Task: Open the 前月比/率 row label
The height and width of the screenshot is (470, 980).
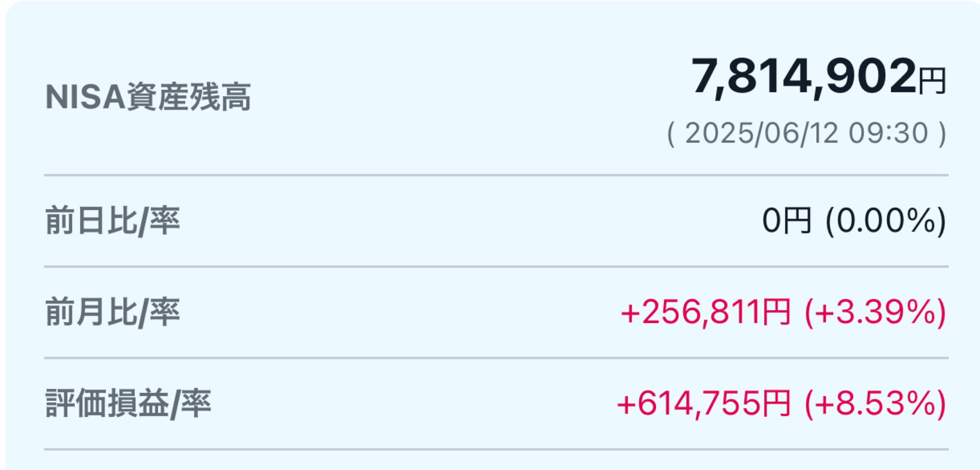Action: tap(113, 312)
